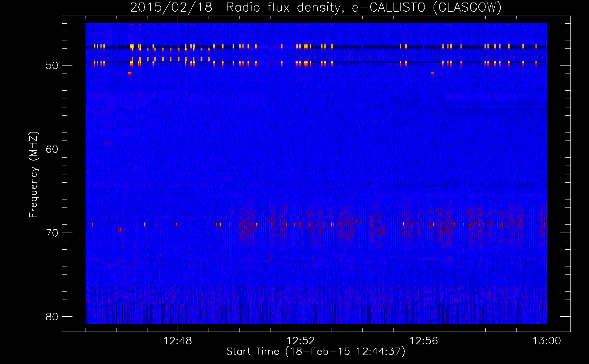Click the 60 MHz frequency tick label

pyautogui.click(x=52, y=149)
